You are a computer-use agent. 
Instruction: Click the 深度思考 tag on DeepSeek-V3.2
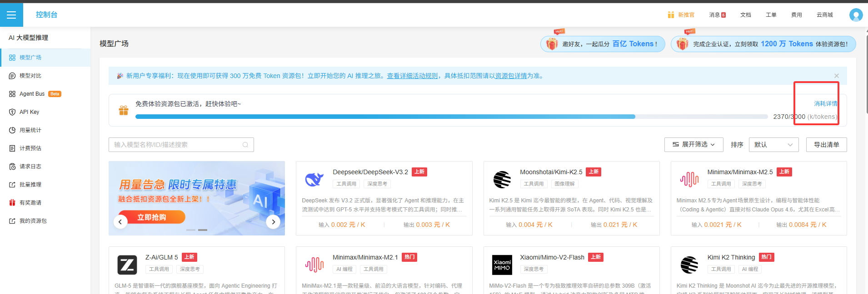[x=377, y=184]
